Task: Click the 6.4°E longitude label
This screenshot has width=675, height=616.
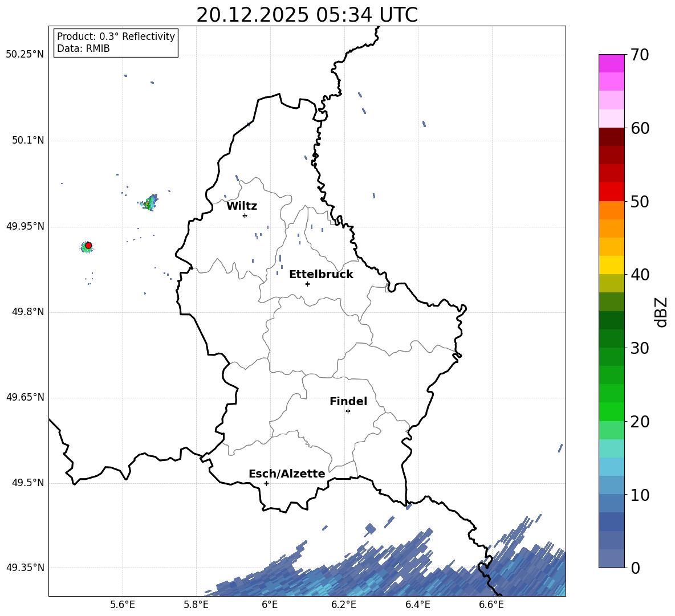Action: click(x=417, y=605)
